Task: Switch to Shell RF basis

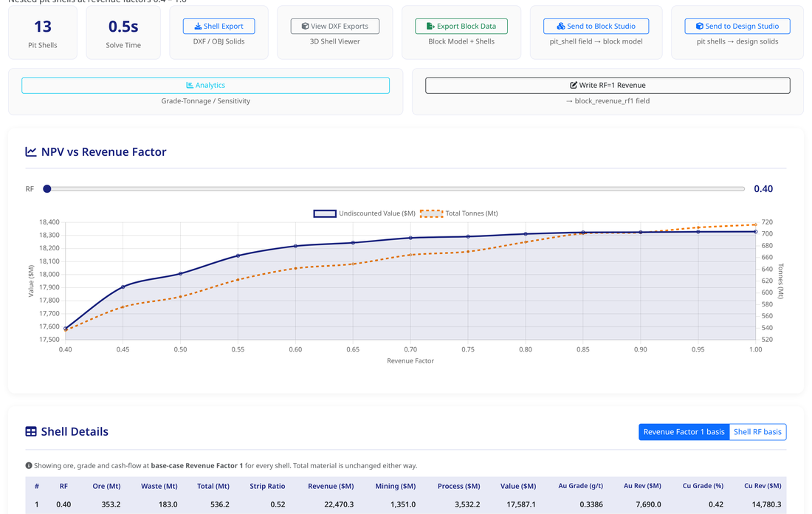Action: (x=757, y=431)
